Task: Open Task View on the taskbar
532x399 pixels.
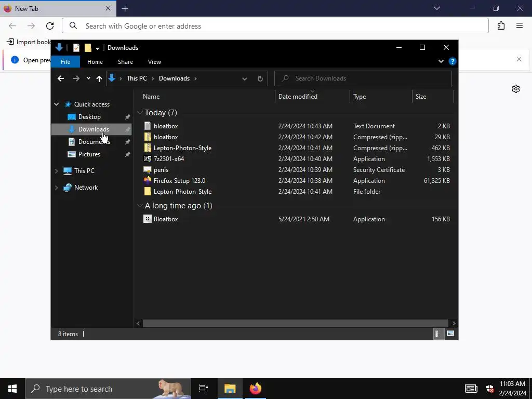Action: pyautogui.click(x=204, y=389)
